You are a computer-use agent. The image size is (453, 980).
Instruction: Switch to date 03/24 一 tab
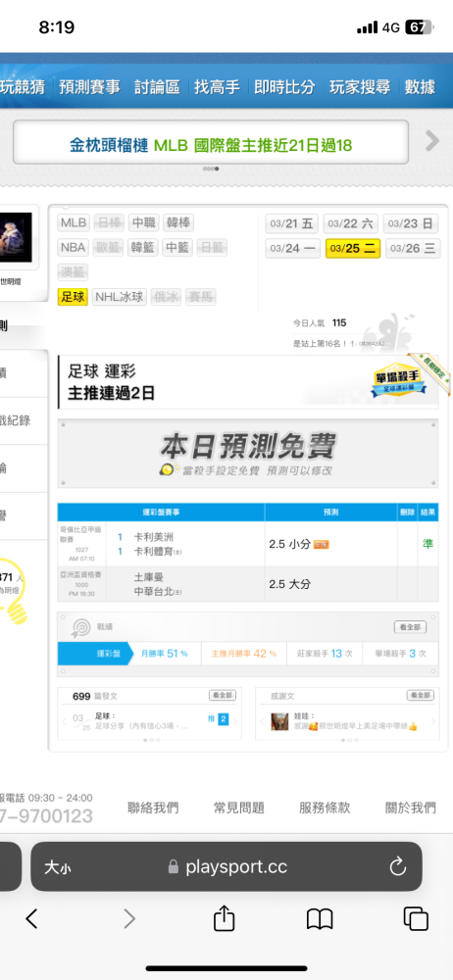[x=292, y=248]
